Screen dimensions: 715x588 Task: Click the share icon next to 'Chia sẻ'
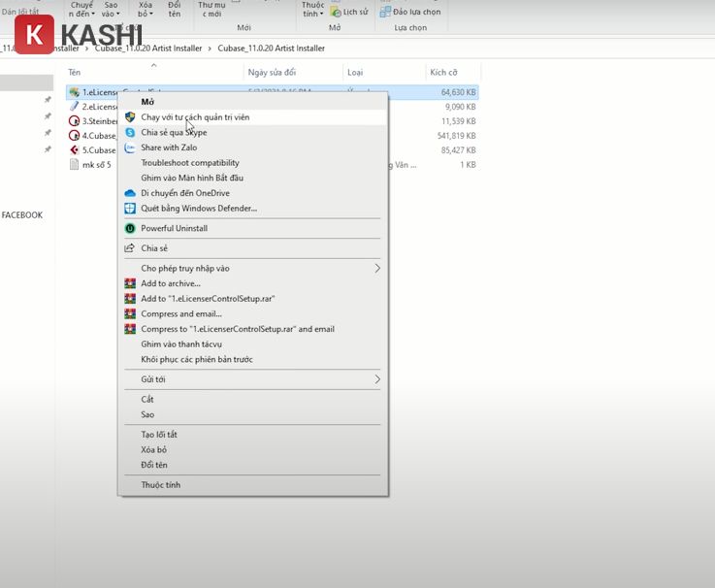tap(130, 248)
